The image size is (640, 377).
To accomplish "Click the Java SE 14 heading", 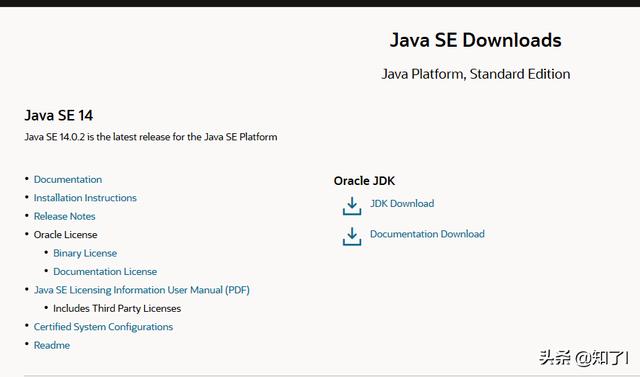I will click(x=59, y=115).
